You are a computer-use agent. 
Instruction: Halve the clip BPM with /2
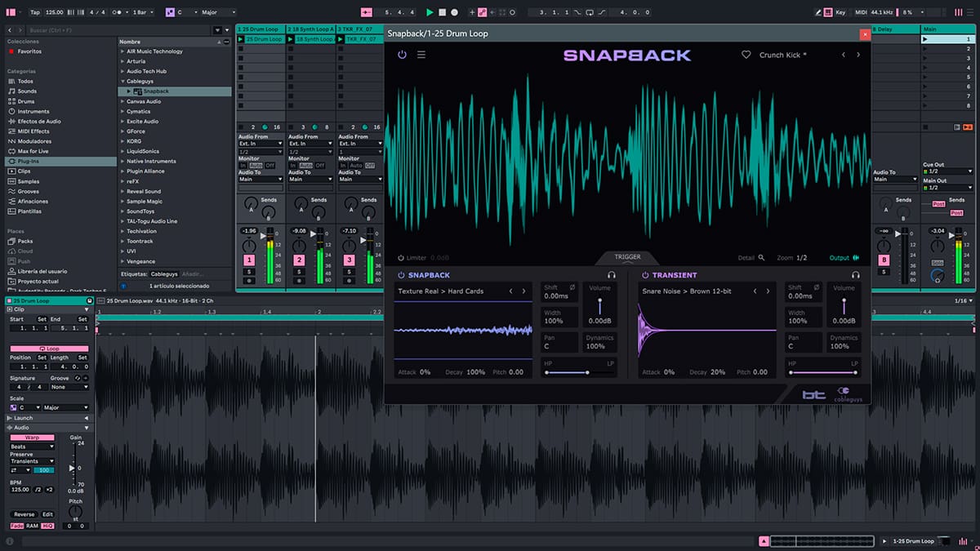coord(38,489)
